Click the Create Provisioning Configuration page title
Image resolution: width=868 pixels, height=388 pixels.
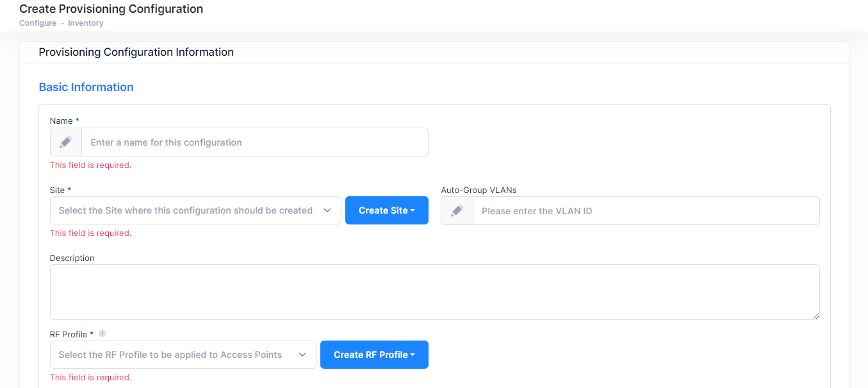point(111,9)
